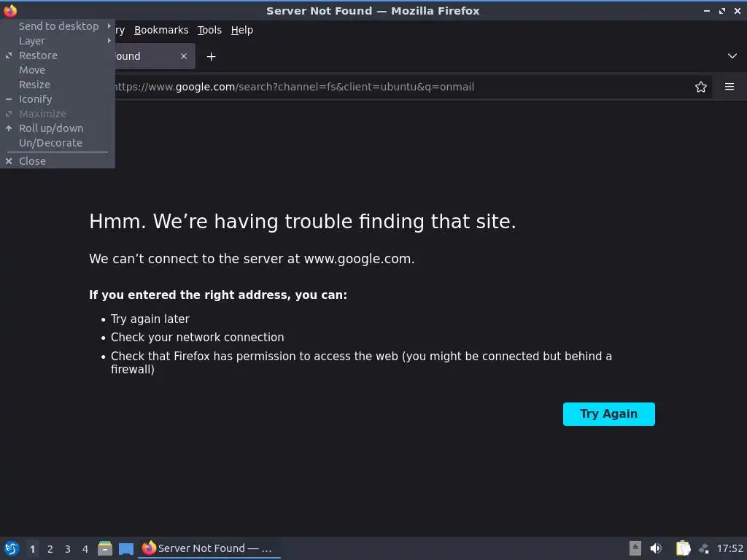Restore Firefox window size button
Viewport: 747px width, 560px height.
(x=722, y=10)
